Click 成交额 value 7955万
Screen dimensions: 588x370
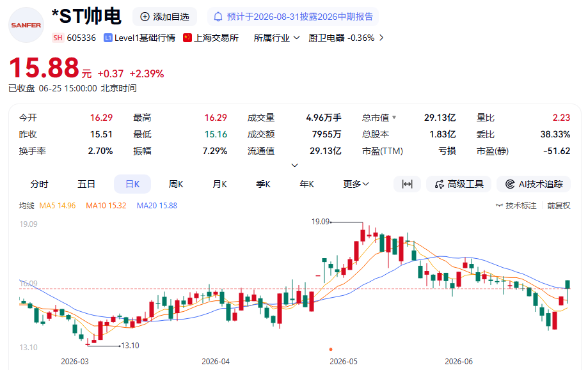click(x=326, y=134)
